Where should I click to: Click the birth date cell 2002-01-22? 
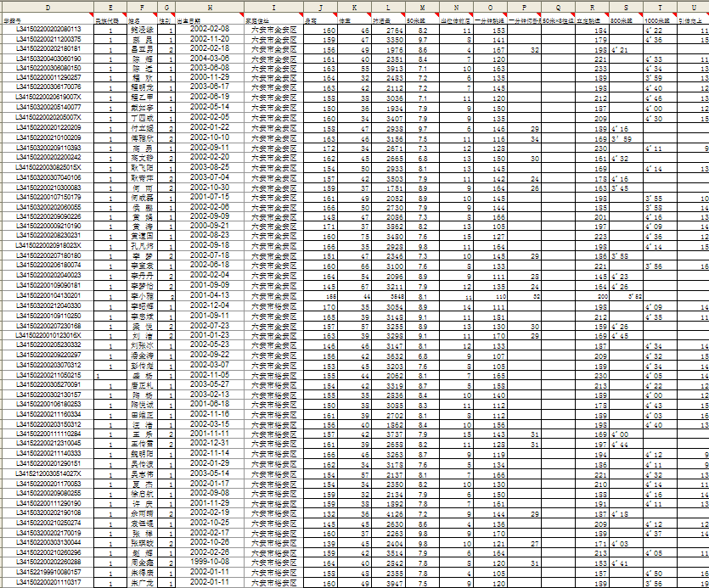point(211,128)
